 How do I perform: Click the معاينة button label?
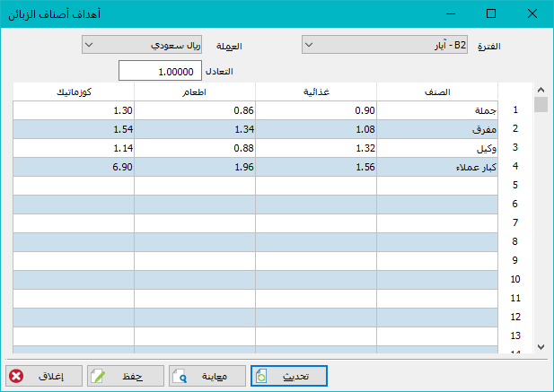[215, 377]
